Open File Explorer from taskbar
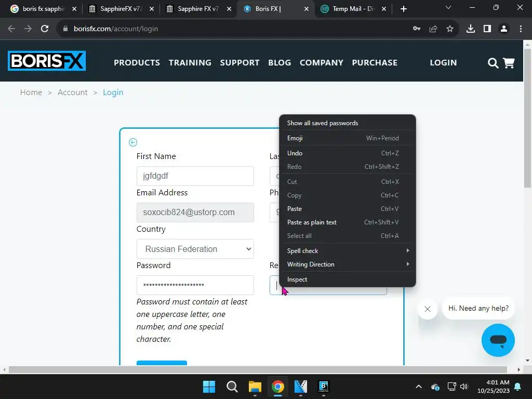Image resolution: width=532 pixels, height=399 pixels. [x=255, y=387]
